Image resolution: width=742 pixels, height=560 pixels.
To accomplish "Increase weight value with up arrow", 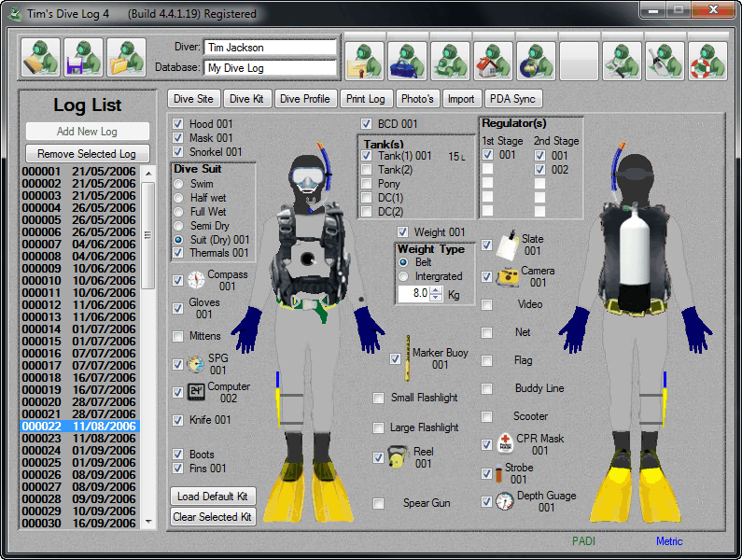I will pos(437,290).
